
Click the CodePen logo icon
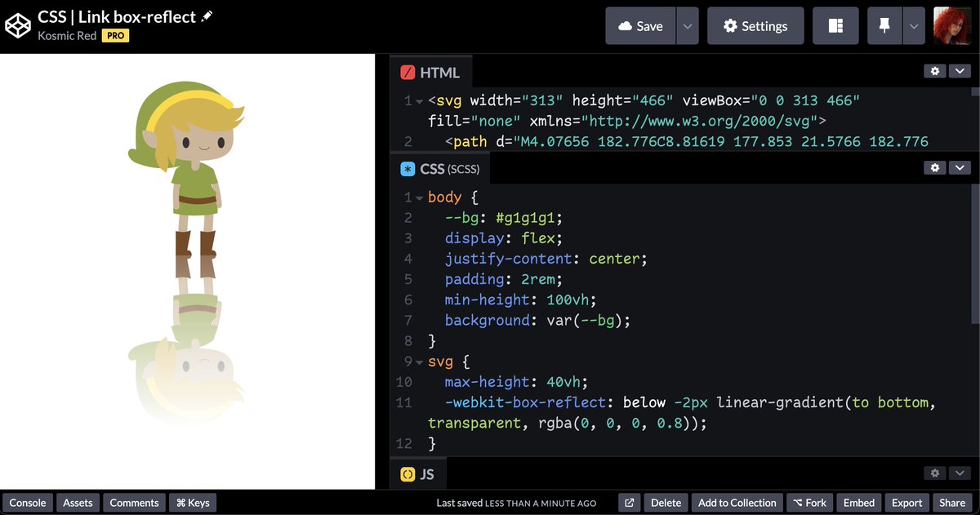[17, 25]
